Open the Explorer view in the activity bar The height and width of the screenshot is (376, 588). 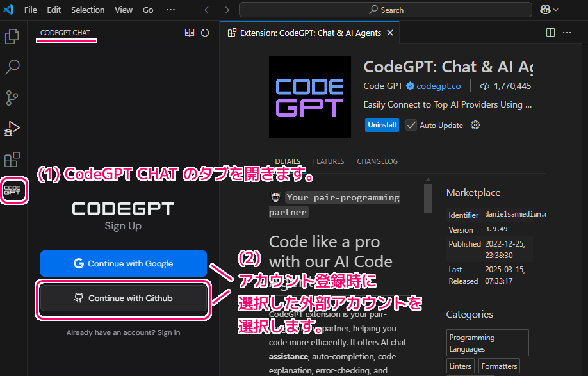point(12,37)
